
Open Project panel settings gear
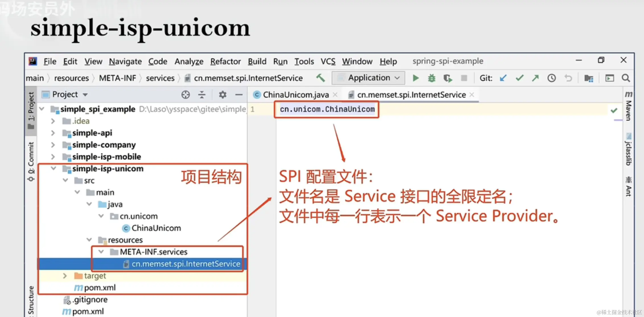tap(222, 95)
